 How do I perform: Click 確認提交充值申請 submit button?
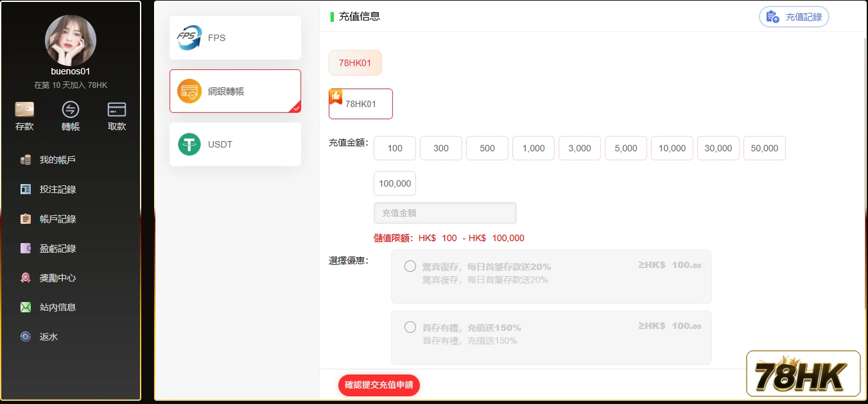(x=379, y=385)
